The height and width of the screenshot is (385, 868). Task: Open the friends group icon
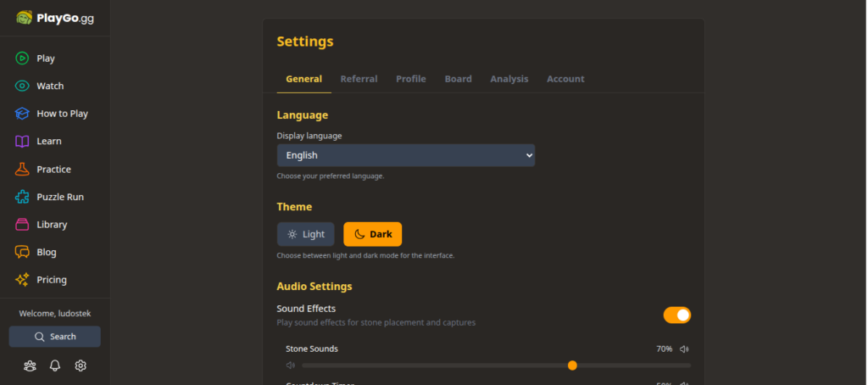[x=31, y=365]
